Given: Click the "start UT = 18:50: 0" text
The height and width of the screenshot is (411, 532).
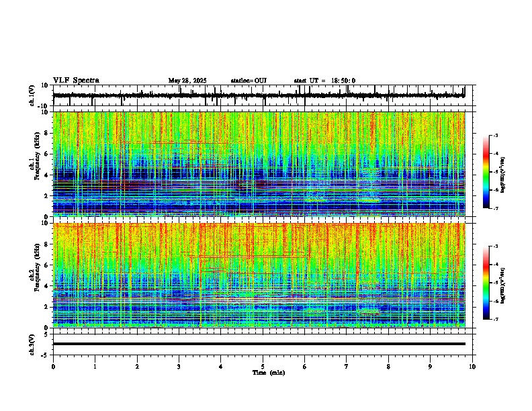Looking at the screenshot, I should 324,81.
